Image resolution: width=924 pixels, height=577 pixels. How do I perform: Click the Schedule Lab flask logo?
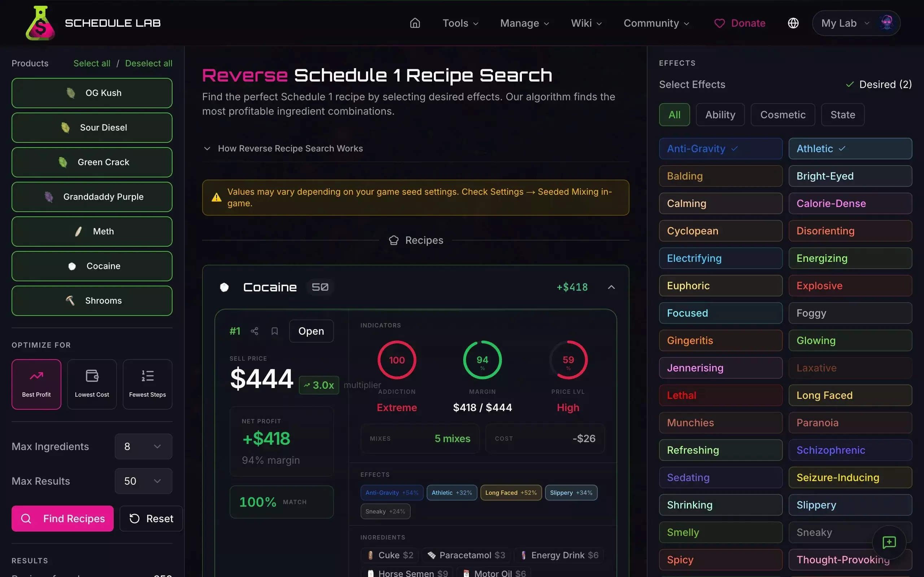coord(40,23)
